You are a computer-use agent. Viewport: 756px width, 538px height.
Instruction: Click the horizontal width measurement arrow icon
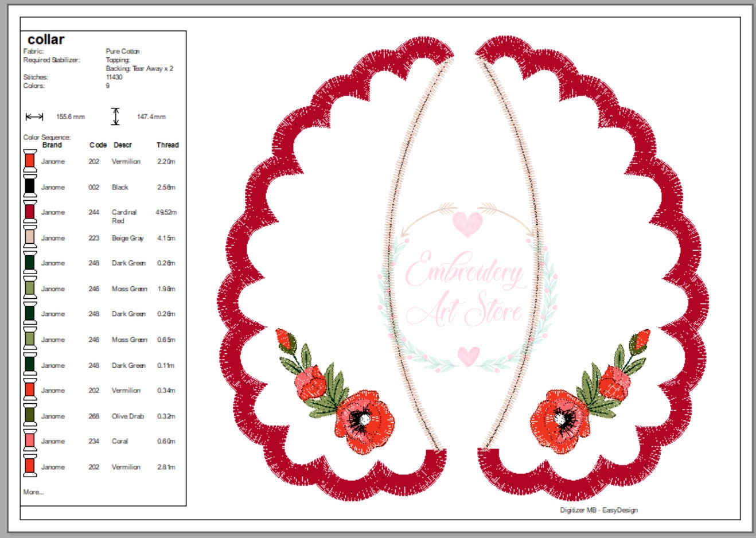pos(34,115)
